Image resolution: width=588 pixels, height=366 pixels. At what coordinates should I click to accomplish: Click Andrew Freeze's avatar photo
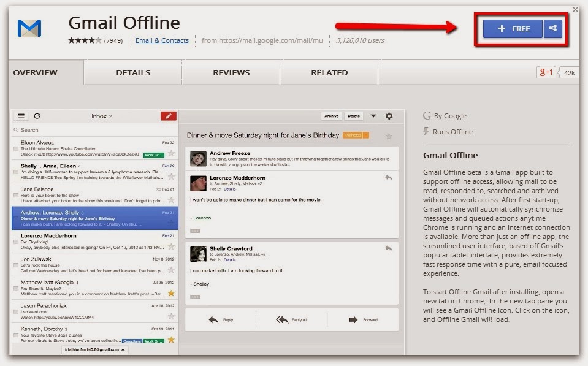coord(199,159)
